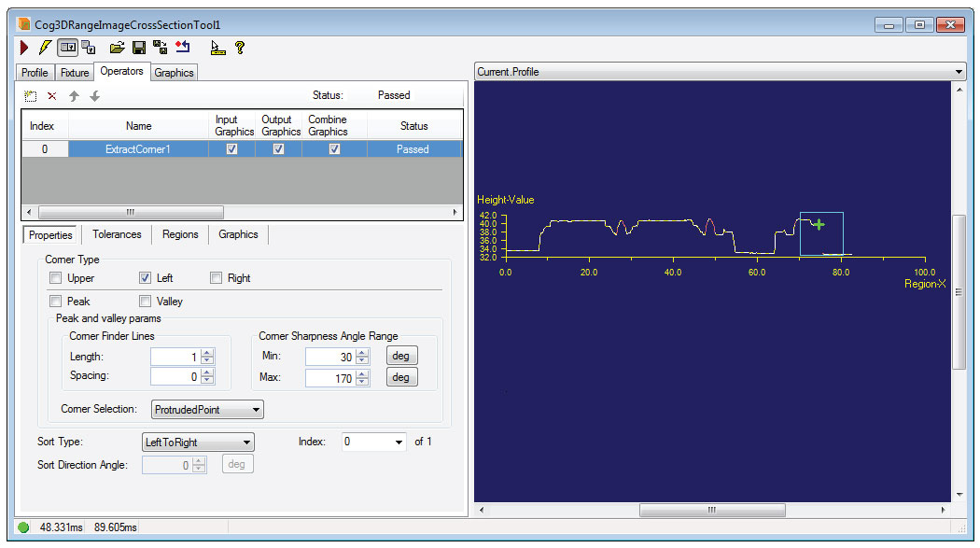Open the Sort Type LeftToRight dropdown
The height and width of the screenshot is (548, 980).
[x=245, y=442]
